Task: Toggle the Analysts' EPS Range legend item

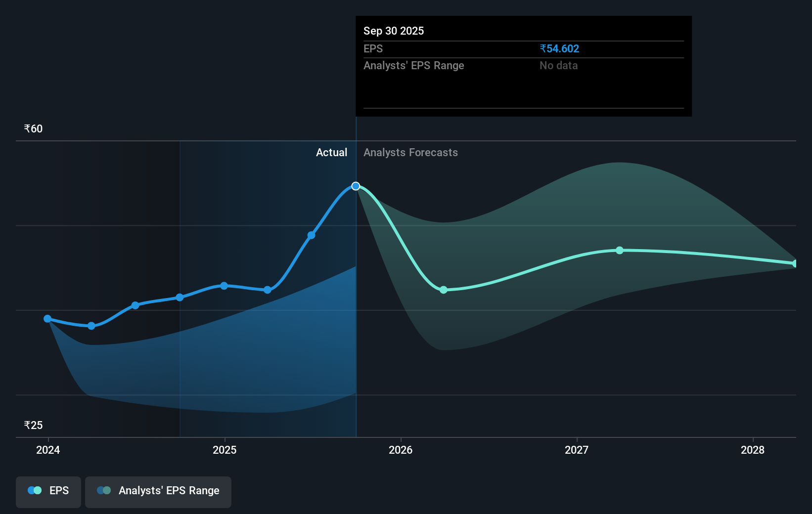Action: coord(158,491)
